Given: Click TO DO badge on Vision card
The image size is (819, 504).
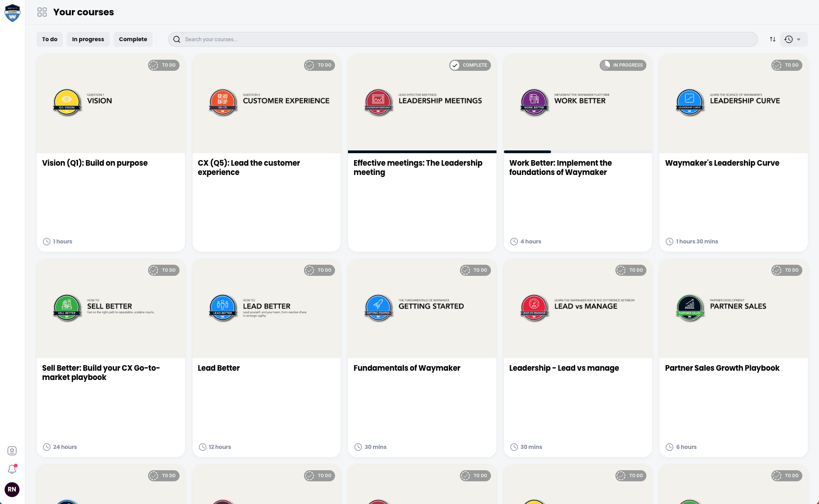Looking at the screenshot, I should [x=164, y=65].
